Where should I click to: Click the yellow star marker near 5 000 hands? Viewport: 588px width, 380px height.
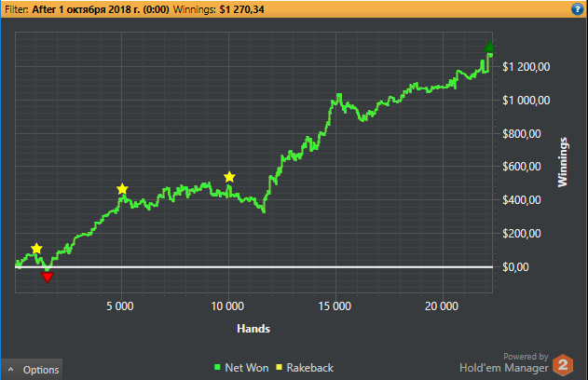pos(122,189)
